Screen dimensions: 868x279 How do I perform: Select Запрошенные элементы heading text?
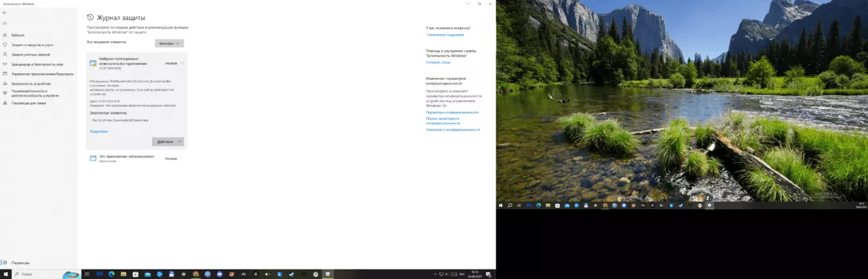[x=108, y=113]
